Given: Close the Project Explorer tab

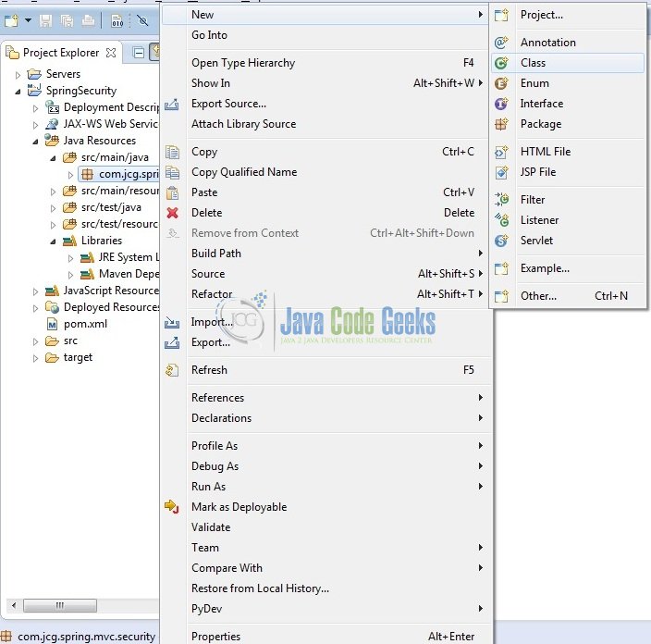Looking at the screenshot, I should coord(111,53).
